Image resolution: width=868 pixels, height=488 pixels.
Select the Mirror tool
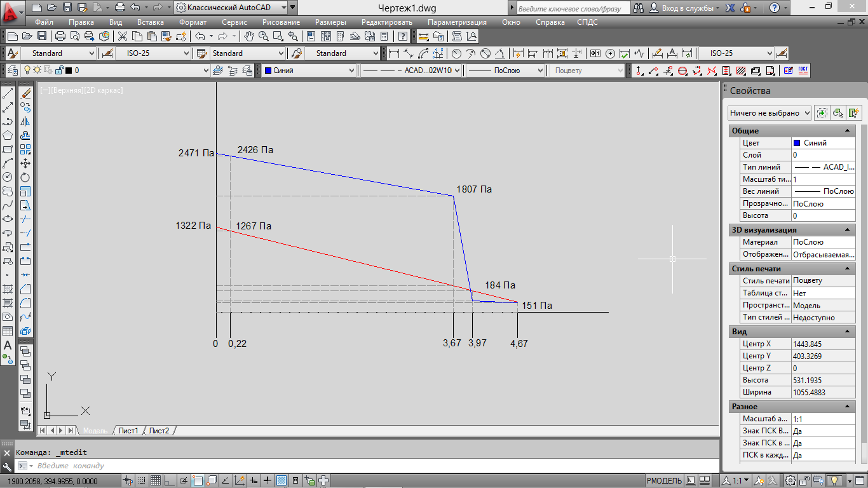(25, 121)
